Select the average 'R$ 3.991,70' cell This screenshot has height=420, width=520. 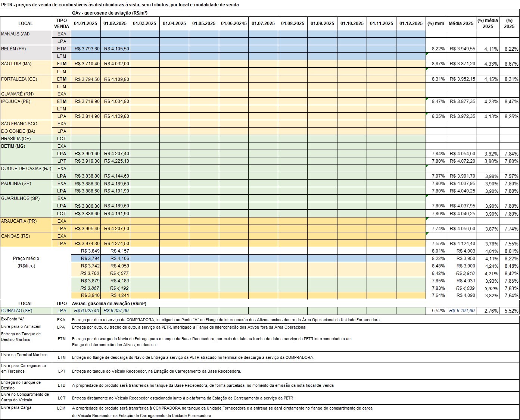[461, 176]
